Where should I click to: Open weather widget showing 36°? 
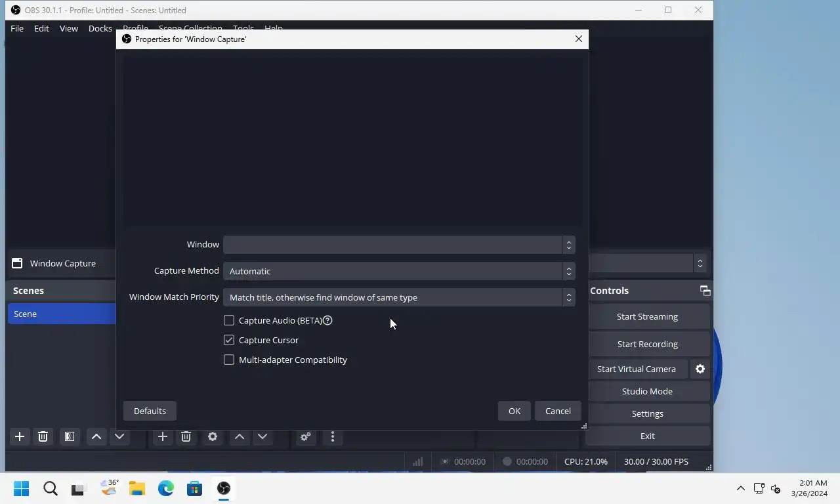click(x=108, y=488)
